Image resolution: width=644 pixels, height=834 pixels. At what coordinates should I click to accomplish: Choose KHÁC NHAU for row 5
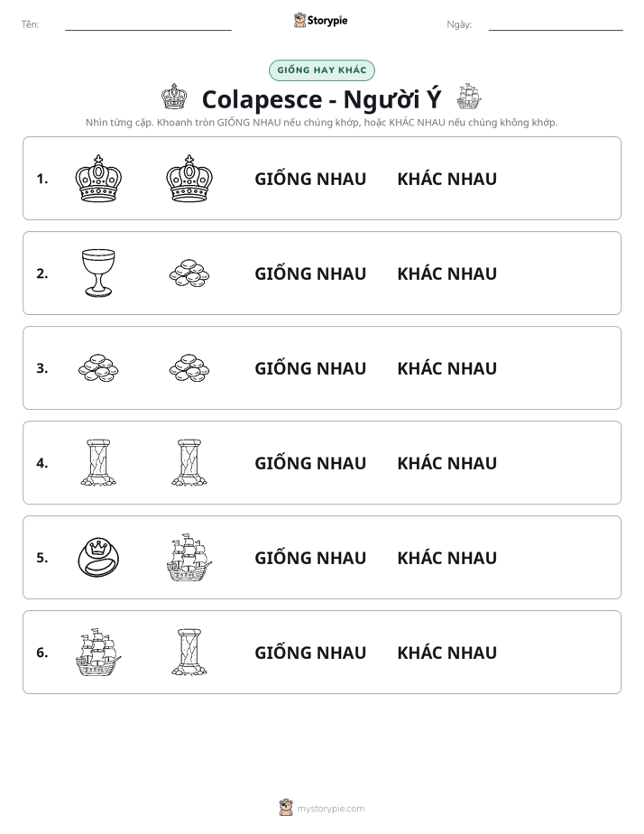pyautogui.click(x=446, y=558)
